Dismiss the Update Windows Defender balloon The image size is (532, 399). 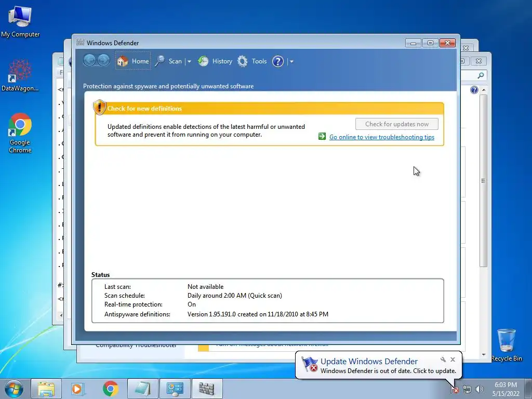click(x=453, y=360)
